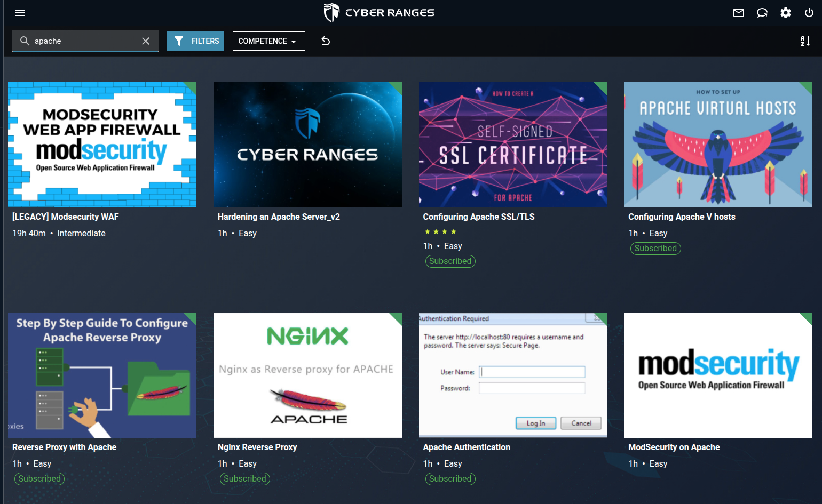Viewport: 822px width, 504px height.
Task: Click the Nginx Reverse Proxy title
Action: [257, 447]
